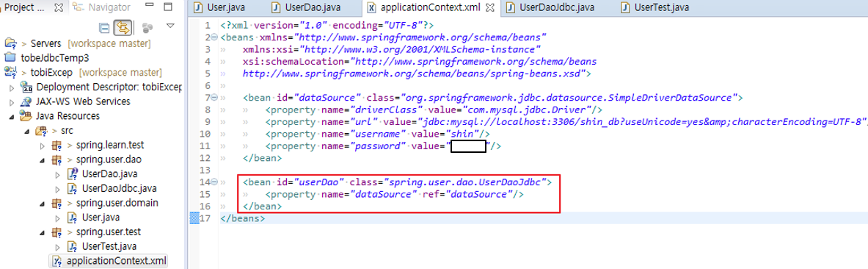The height and width of the screenshot is (269, 868).
Task: Close the applicationContext.xml editor tab
Action: point(489,8)
